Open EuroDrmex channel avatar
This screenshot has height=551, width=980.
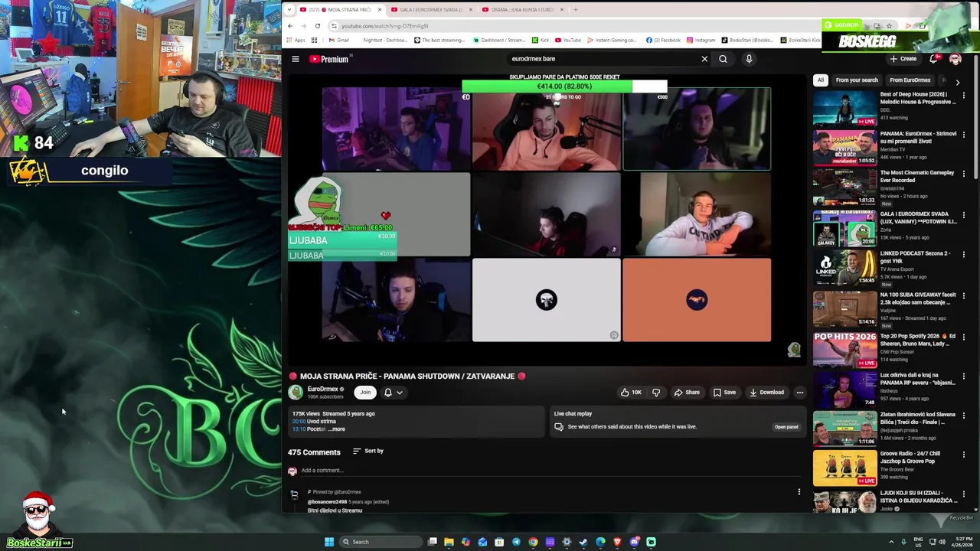pos(296,393)
